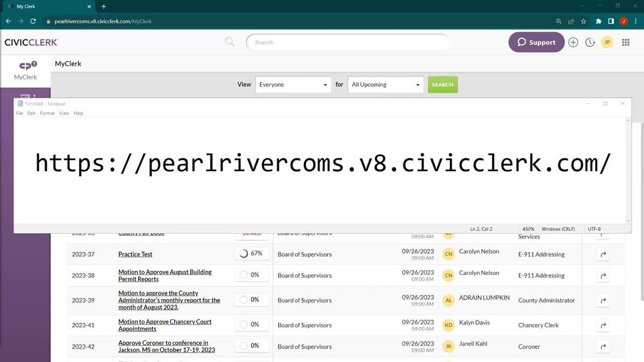Click the green SEARCH button

[443, 84]
